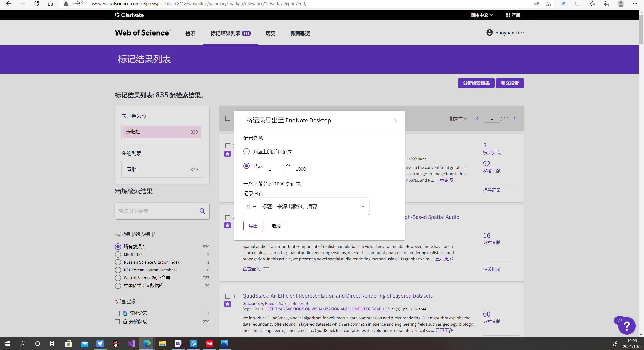The image size is (644, 350).
Task: Go back using browser back arrow
Action: click(9, 4)
